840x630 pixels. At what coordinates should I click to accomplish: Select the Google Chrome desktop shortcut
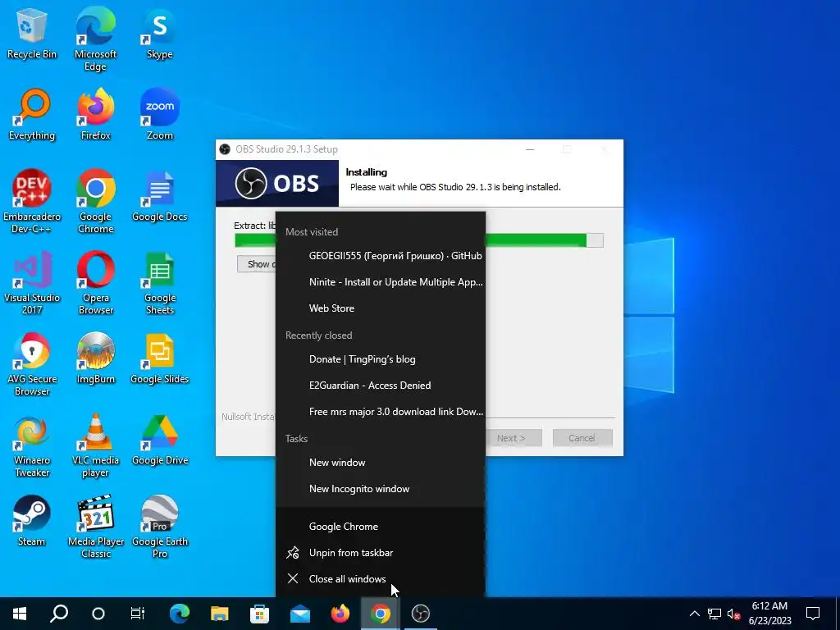95,202
